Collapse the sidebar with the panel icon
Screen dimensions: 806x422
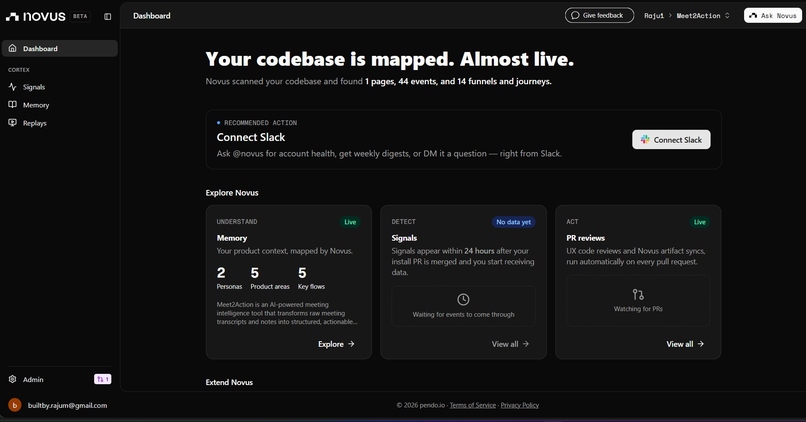pyautogui.click(x=107, y=16)
